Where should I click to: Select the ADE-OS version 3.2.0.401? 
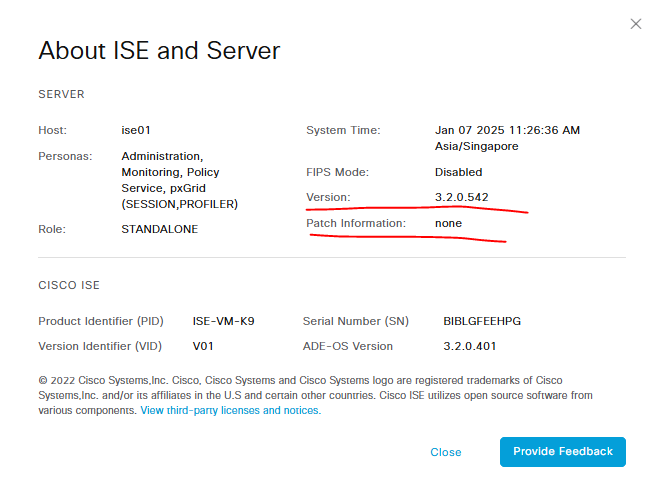(x=469, y=346)
